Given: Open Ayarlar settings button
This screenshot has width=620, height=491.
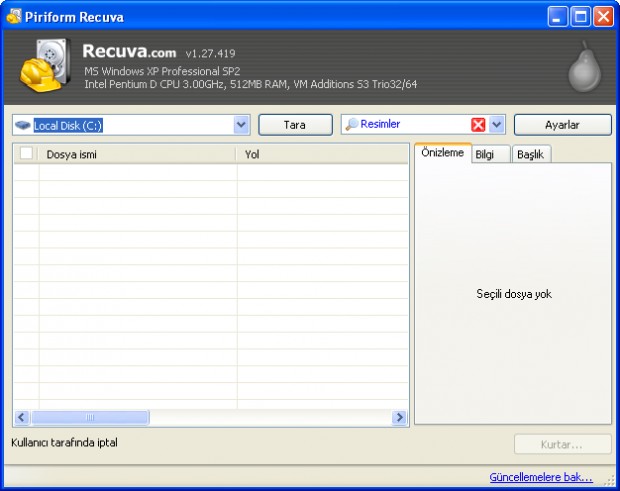Looking at the screenshot, I should 562,125.
